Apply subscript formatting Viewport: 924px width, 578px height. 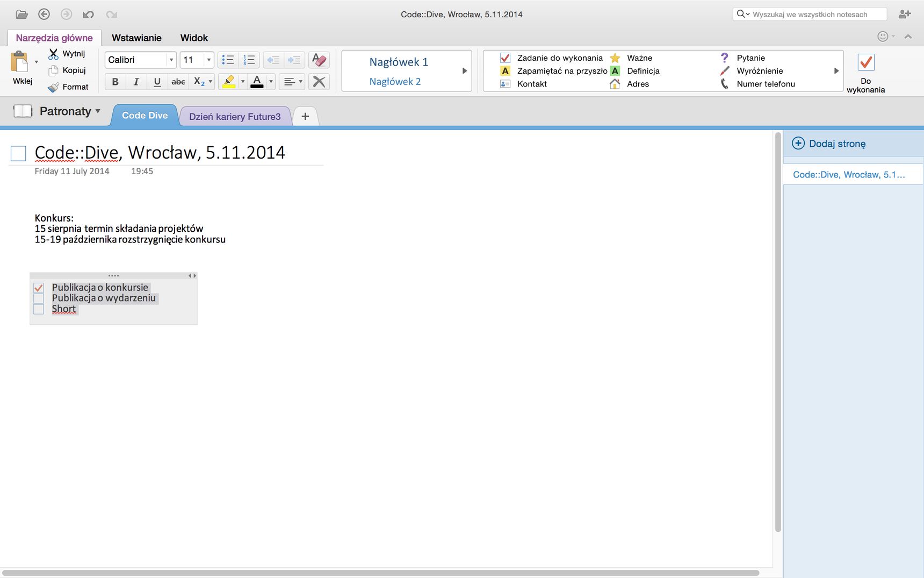198,82
